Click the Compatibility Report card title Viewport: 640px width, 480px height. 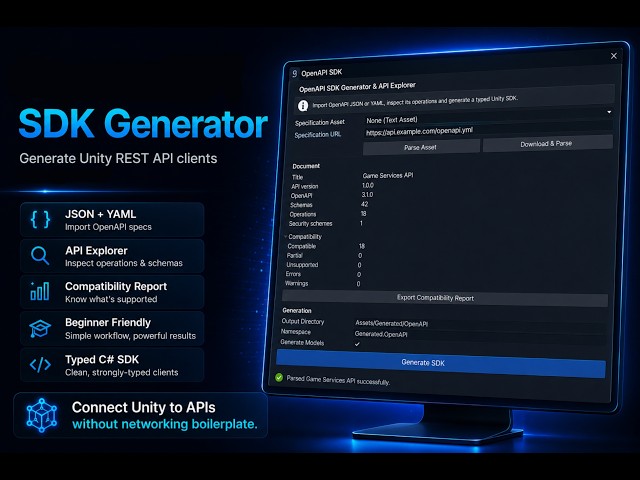(116, 287)
